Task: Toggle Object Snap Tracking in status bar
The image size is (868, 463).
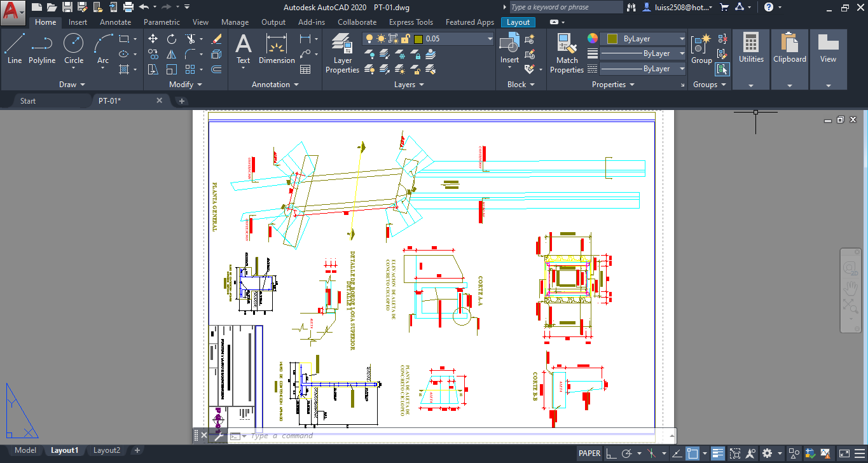Action: (x=677, y=453)
